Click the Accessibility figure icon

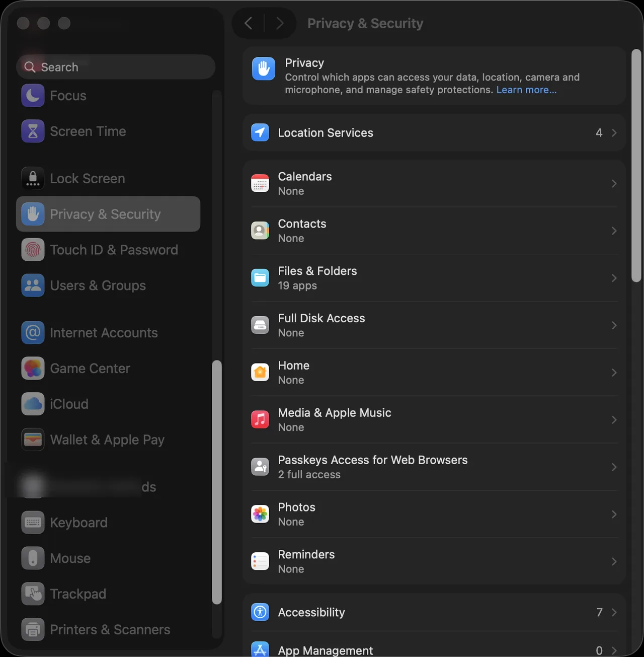coord(260,612)
